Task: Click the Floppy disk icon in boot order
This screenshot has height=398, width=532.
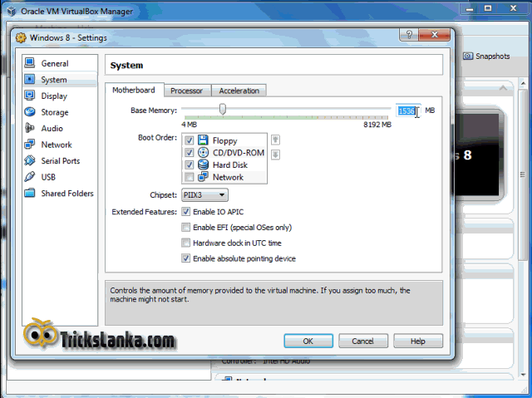Action: (203, 140)
